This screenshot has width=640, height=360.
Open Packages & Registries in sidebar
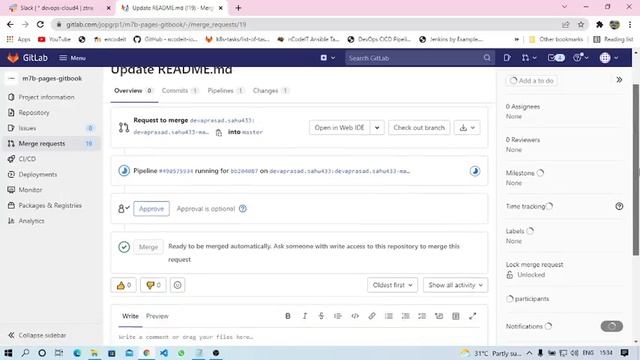click(50, 205)
